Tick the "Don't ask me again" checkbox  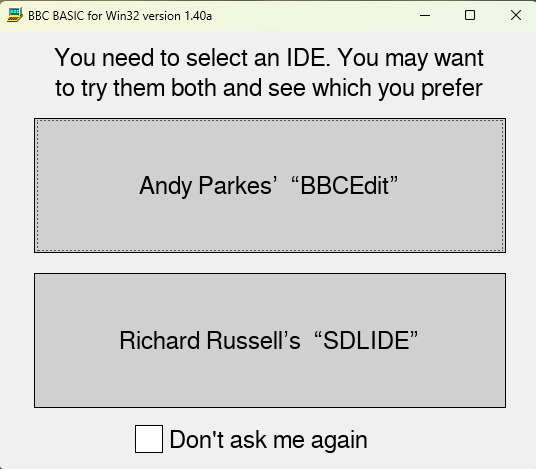(x=149, y=439)
